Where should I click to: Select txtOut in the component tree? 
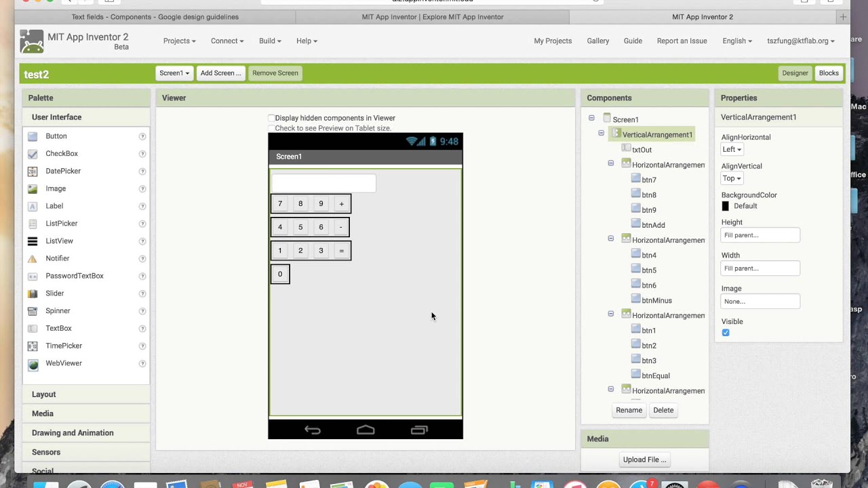642,150
